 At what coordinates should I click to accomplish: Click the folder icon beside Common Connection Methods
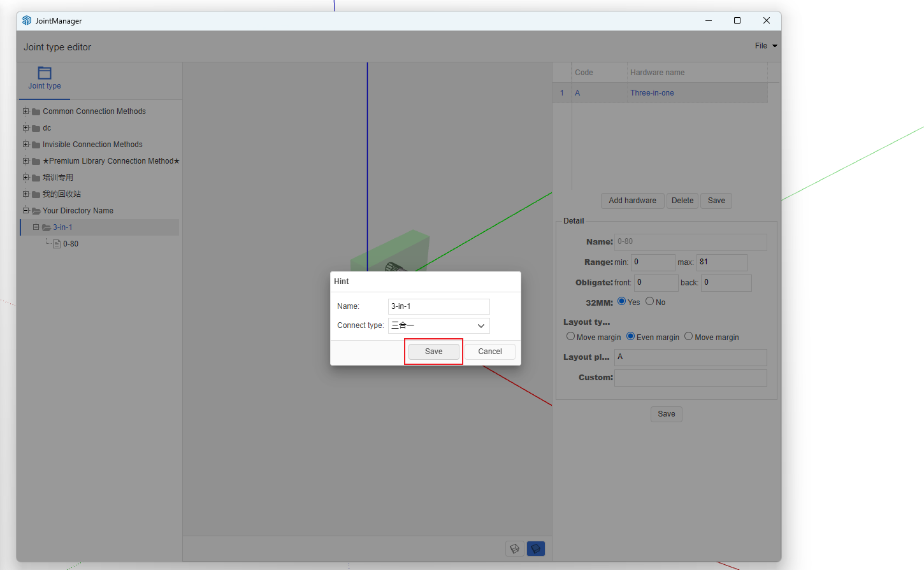point(36,111)
